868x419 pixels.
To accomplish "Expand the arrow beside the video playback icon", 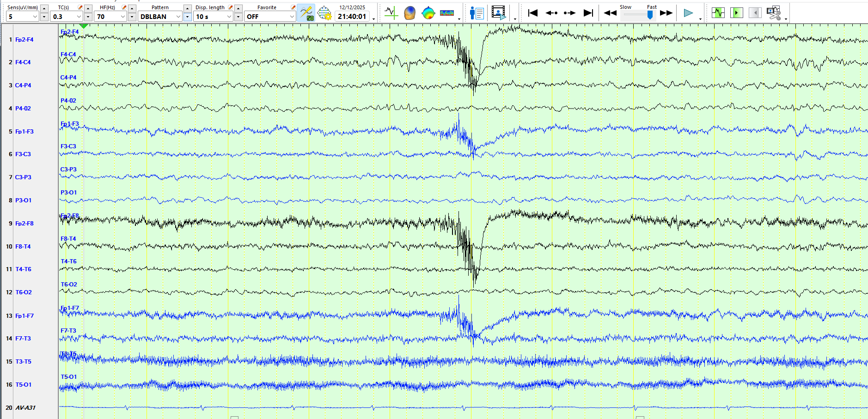I will point(515,18).
